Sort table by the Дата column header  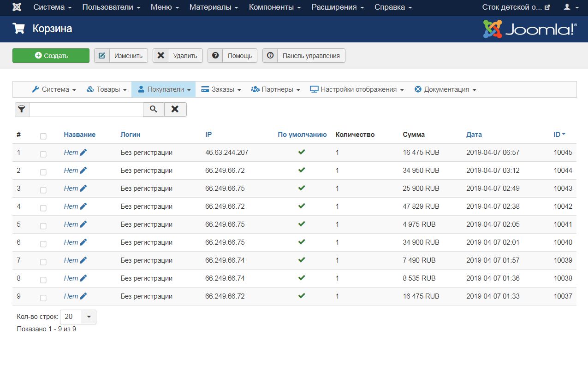(x=474, y=135)
